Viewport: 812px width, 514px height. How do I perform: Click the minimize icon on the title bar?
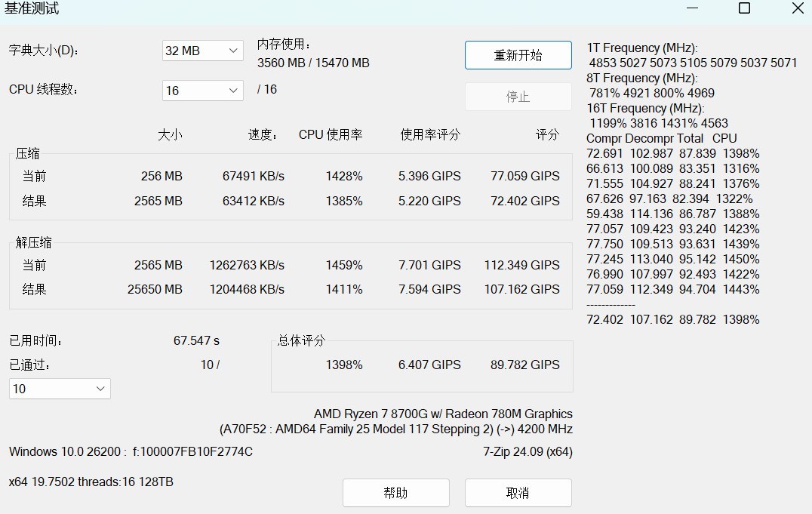pyautogui.click(x=692, y=8)
